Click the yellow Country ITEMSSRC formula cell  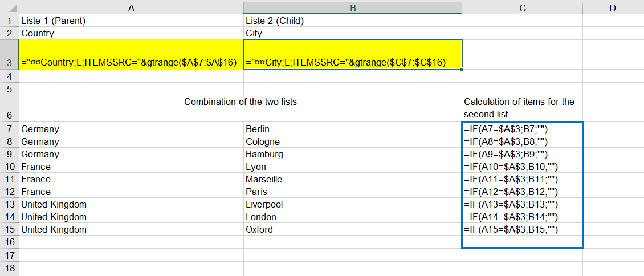pyautogui.click(x=132, y=55)
